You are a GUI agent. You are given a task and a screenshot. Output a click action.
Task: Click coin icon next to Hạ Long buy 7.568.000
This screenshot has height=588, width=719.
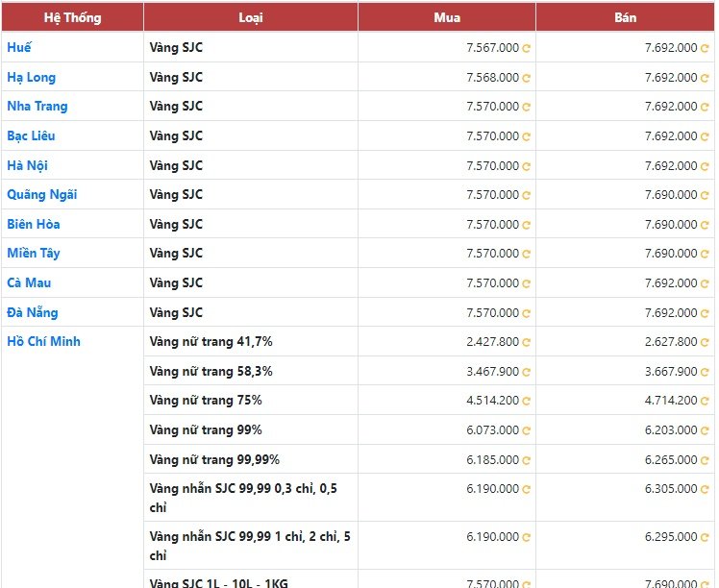tap(526, 78)
